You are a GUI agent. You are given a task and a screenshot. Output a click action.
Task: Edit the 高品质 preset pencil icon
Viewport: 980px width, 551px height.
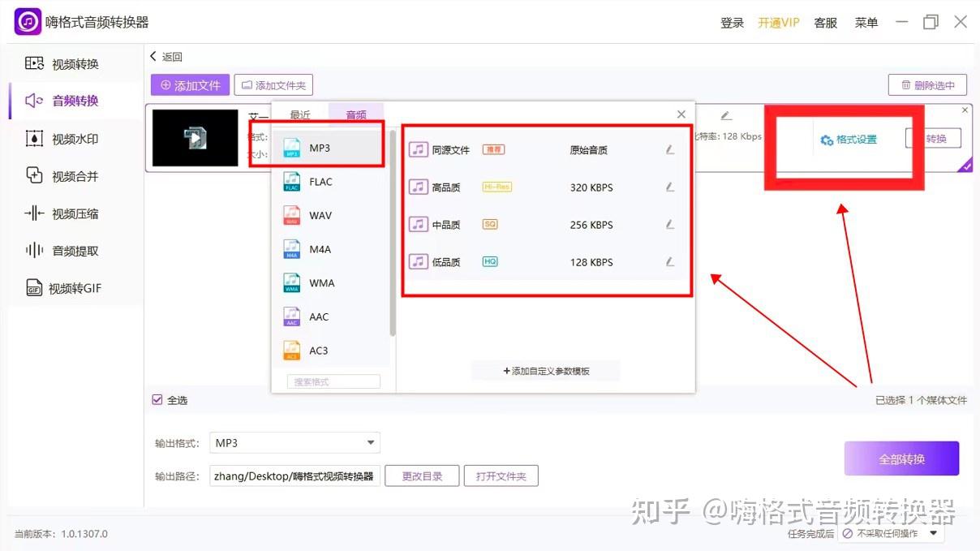coord(670,187)
